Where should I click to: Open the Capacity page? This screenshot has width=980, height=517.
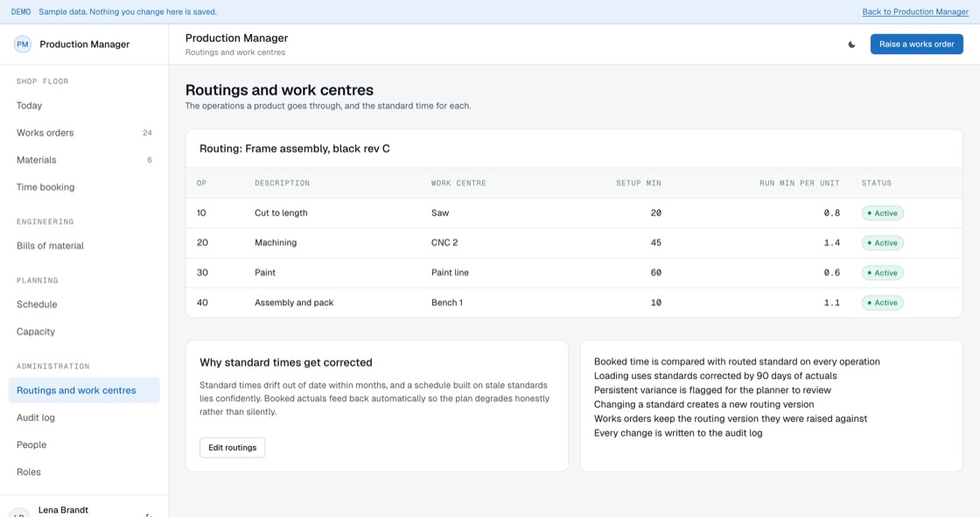84,332
